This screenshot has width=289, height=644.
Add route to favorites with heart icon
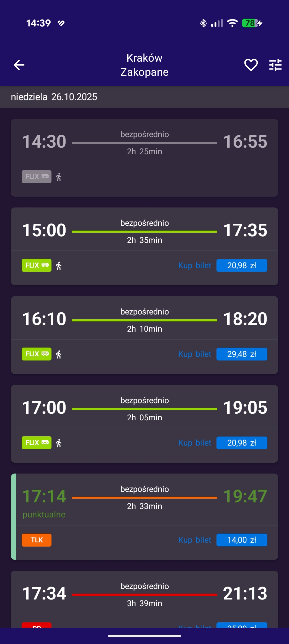pos(251,65)
